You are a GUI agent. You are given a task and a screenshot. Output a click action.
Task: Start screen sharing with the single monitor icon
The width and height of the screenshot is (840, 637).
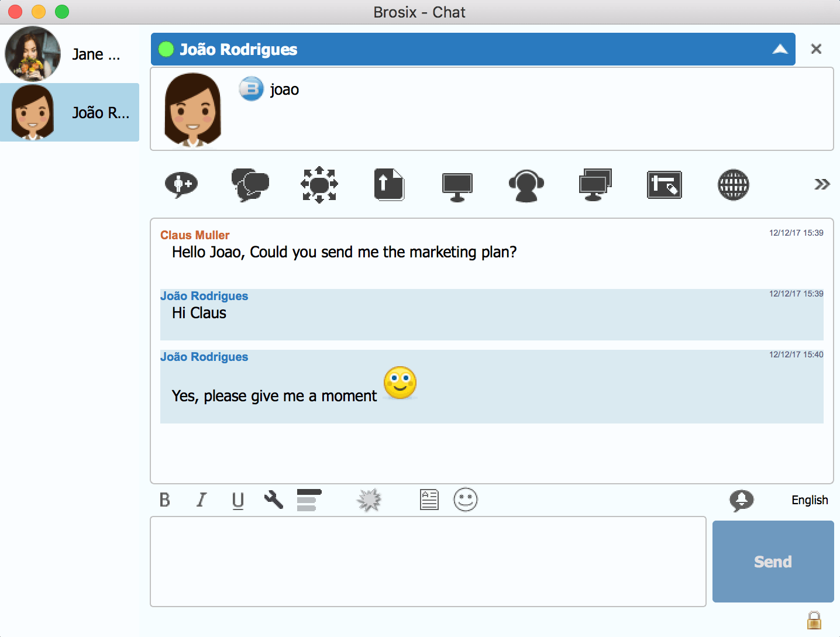point(457,186)
